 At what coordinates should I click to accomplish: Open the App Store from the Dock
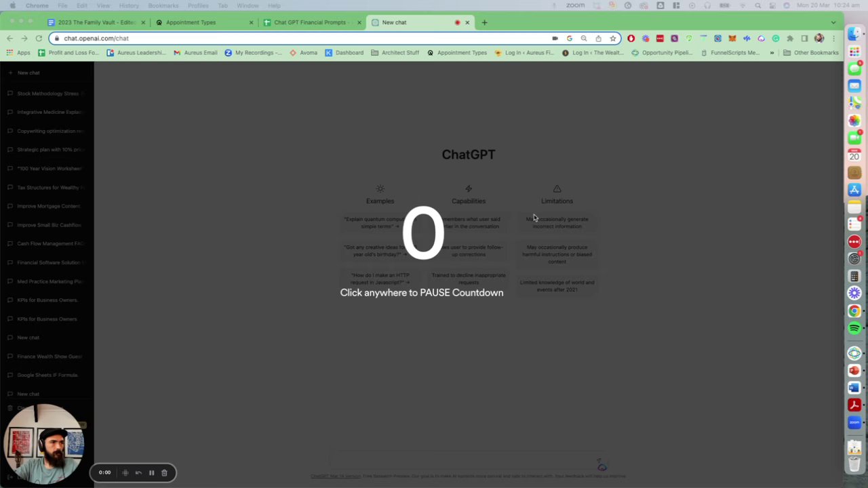(854, 190)
